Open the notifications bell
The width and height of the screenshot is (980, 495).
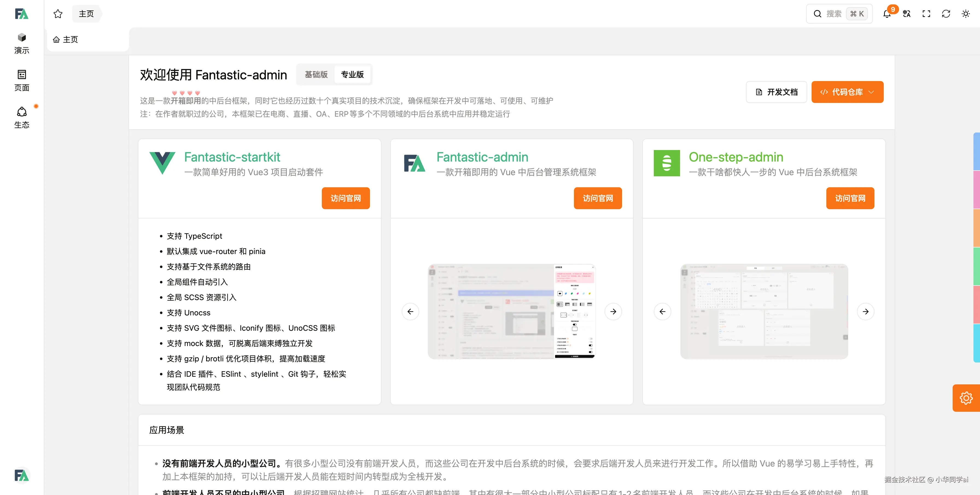tap(887, 14)
